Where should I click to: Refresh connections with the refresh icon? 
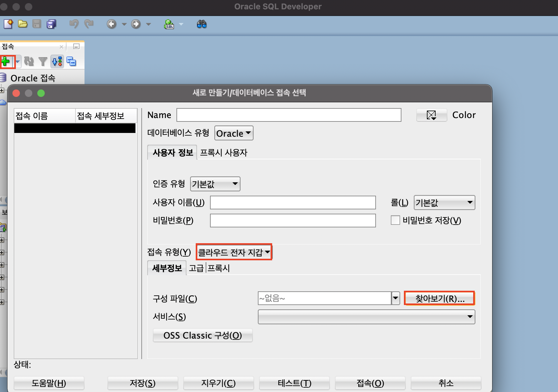[29, 62]
